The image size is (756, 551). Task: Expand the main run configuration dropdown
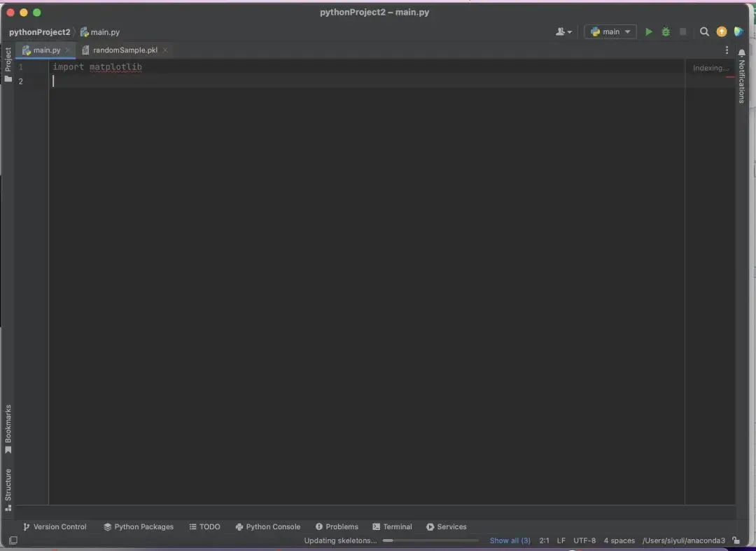coord(610,32)
